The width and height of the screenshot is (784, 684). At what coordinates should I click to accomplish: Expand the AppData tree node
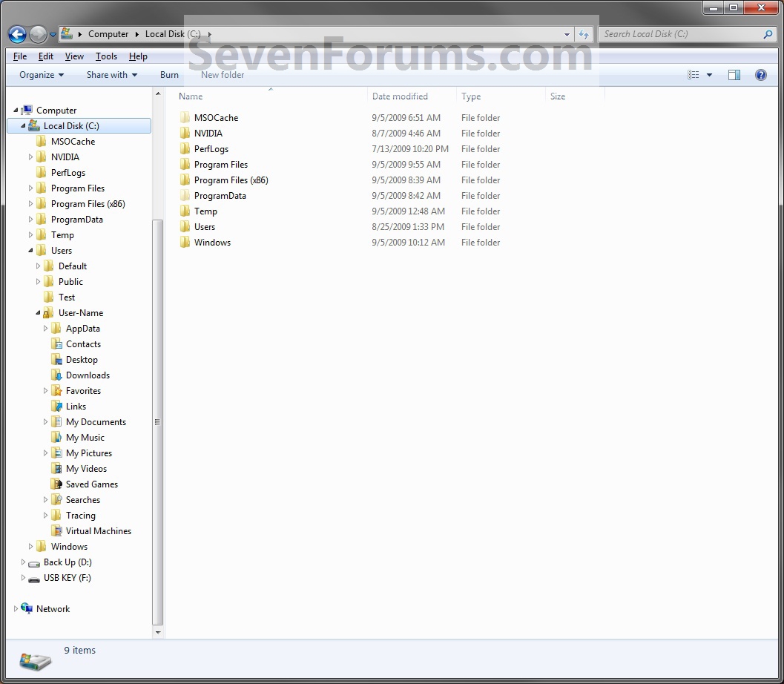pyautogui.click(x=45, y=328)
